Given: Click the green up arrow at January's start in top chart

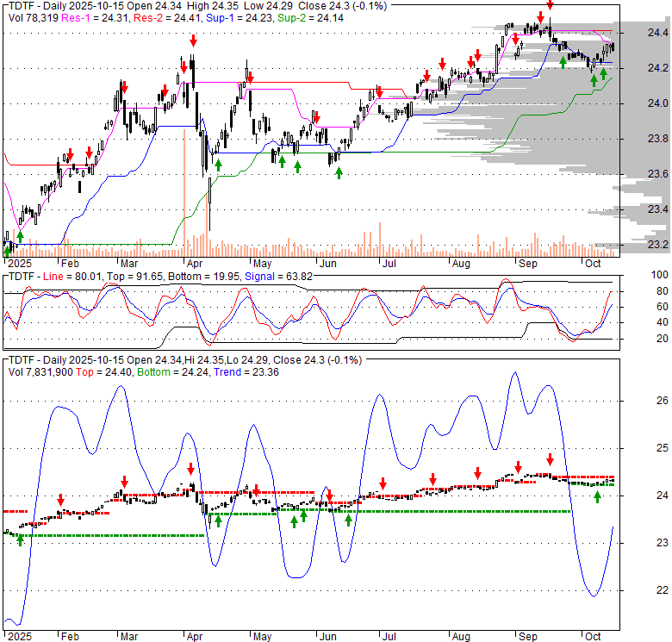Looking at the screenshot, I should [x=20, y=236].
